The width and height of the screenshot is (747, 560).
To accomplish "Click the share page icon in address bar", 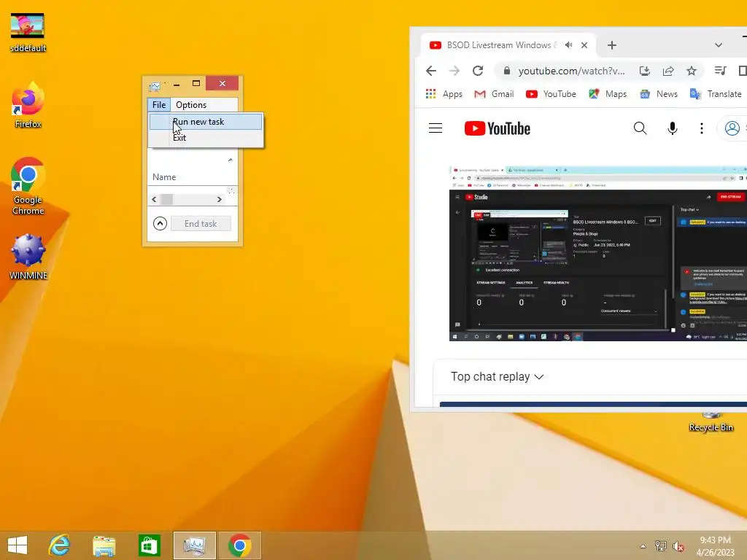I will 668,71.
